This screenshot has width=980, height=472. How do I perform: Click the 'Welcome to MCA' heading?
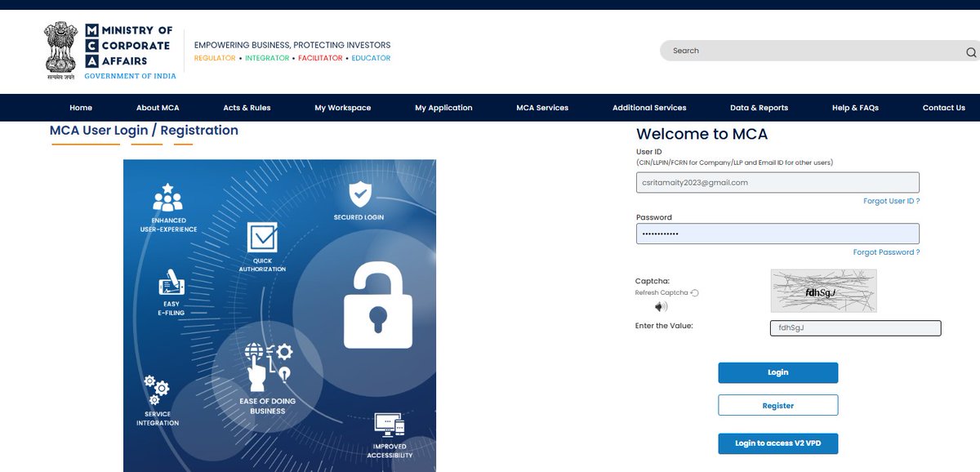point(702,134)
